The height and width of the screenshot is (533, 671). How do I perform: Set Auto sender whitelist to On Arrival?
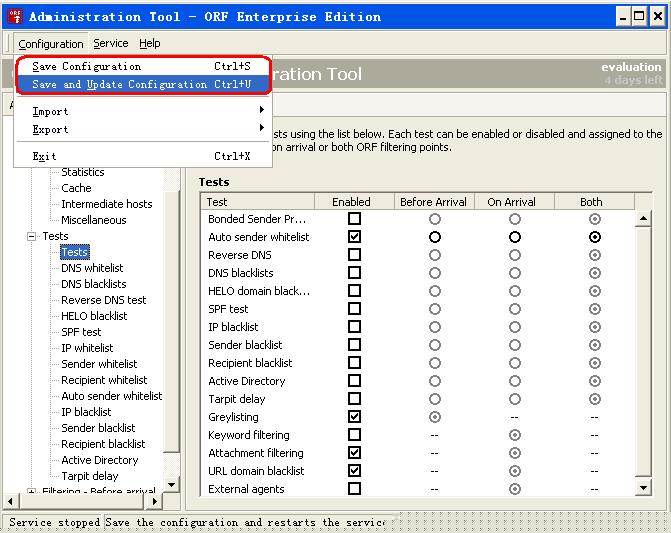point(514,237)
